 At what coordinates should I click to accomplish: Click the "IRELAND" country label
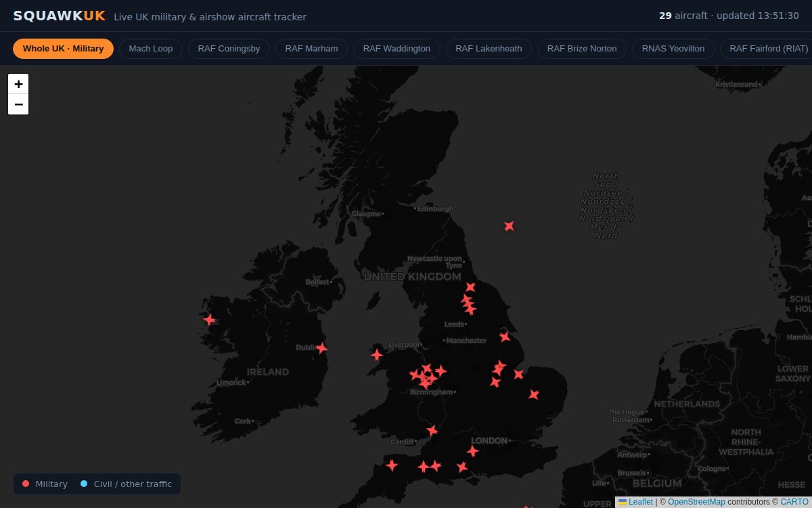click(x=268, y=372)
